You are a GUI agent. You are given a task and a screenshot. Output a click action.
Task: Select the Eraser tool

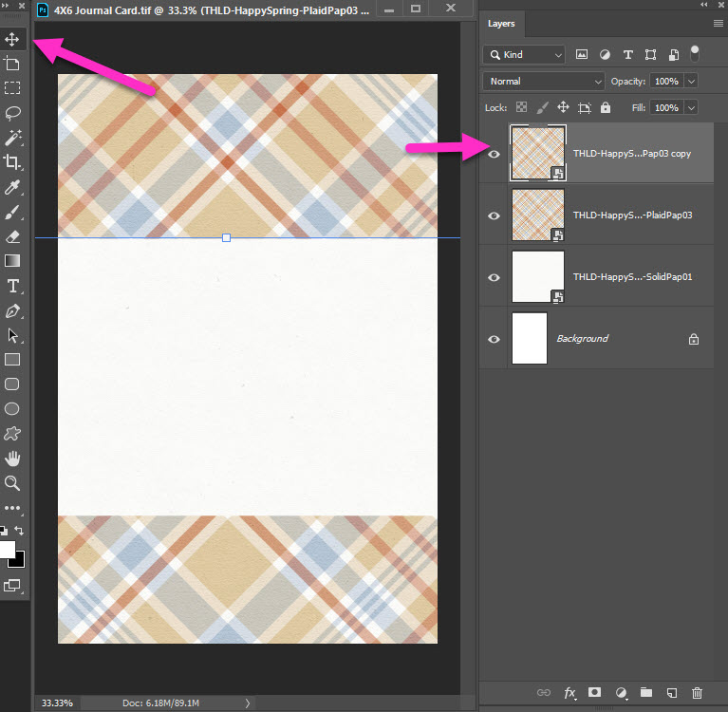(12, 237)
